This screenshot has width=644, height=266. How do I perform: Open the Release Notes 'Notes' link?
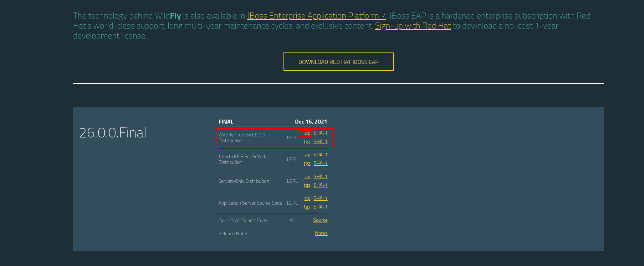click(x=321, y=234)
